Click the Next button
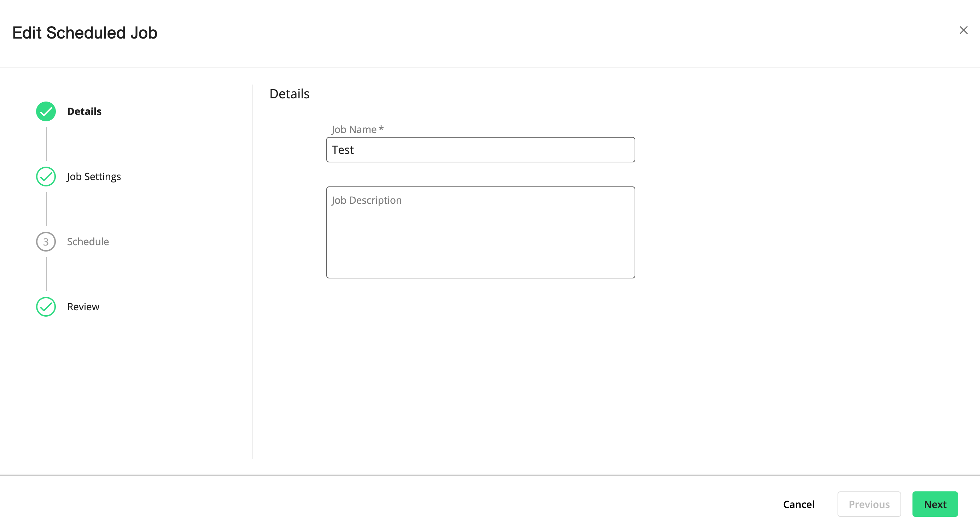 click(x=935, y=504)
